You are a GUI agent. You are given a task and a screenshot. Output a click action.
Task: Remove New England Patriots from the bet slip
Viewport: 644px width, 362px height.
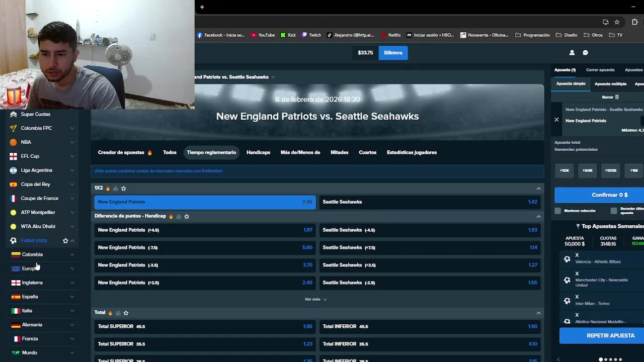[556, 120]
